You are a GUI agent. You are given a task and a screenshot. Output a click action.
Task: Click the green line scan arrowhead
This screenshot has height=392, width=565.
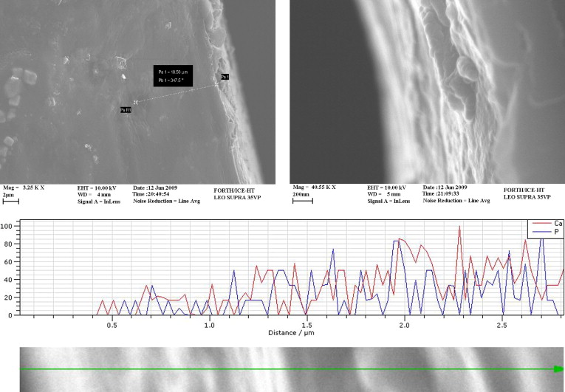click(559, 368)
